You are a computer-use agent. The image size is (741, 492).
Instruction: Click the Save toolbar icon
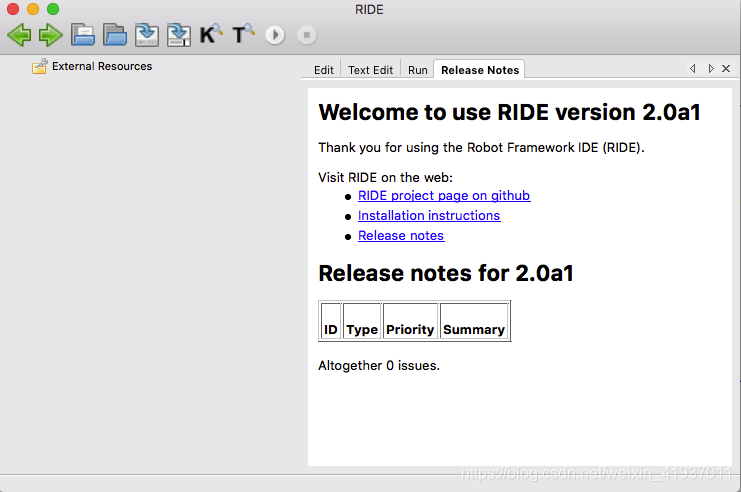(147, 35)
